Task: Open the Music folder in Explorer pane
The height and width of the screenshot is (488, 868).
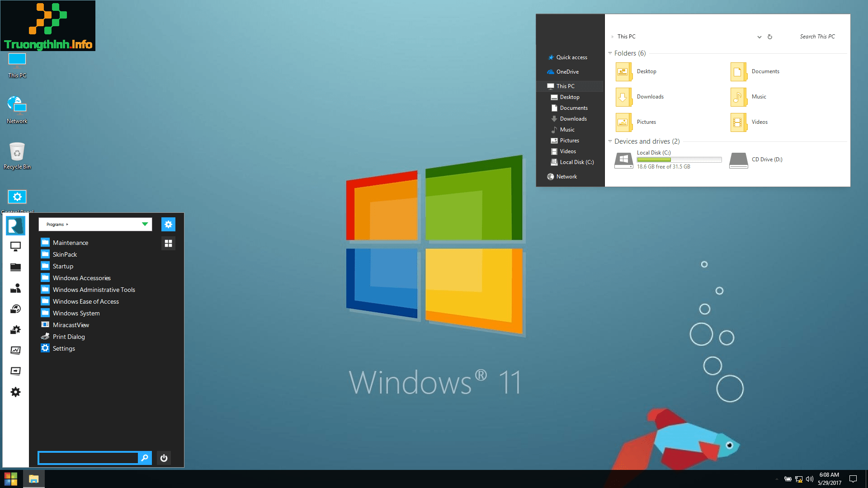Action: 748,97
